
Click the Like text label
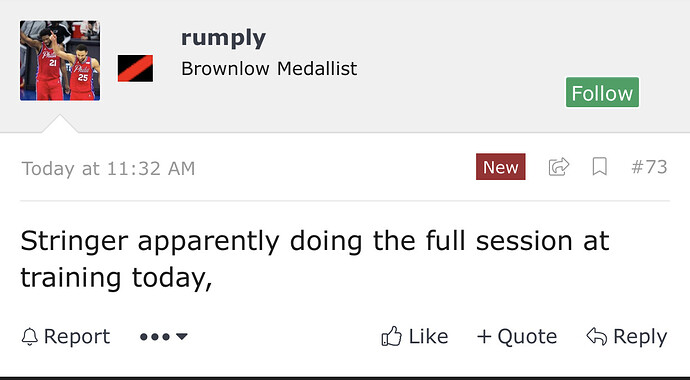click(x=428, y=337)
